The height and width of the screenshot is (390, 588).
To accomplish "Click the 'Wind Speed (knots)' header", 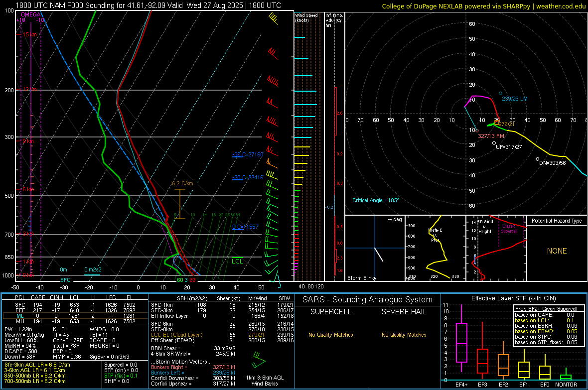I will point(306,17).
